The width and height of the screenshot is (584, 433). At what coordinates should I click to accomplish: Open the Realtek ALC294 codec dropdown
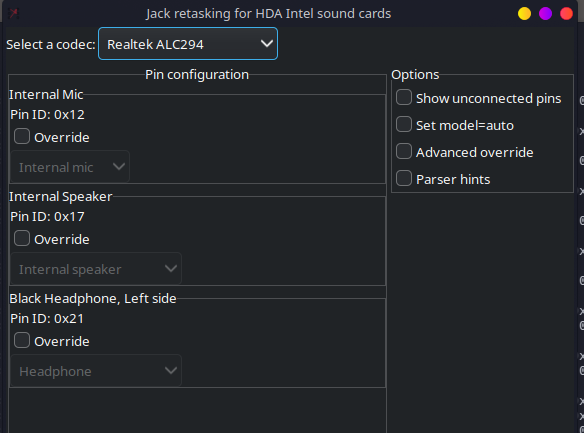coord(188,44)
